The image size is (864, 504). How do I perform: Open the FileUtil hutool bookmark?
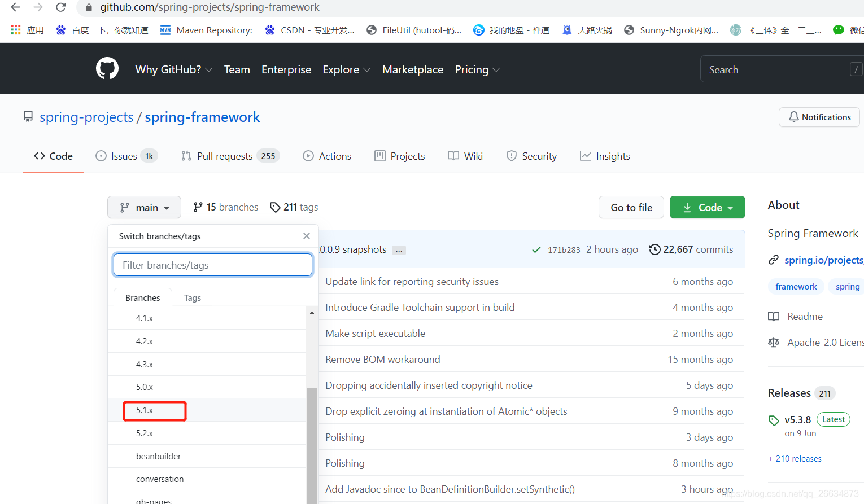(414, 30)
